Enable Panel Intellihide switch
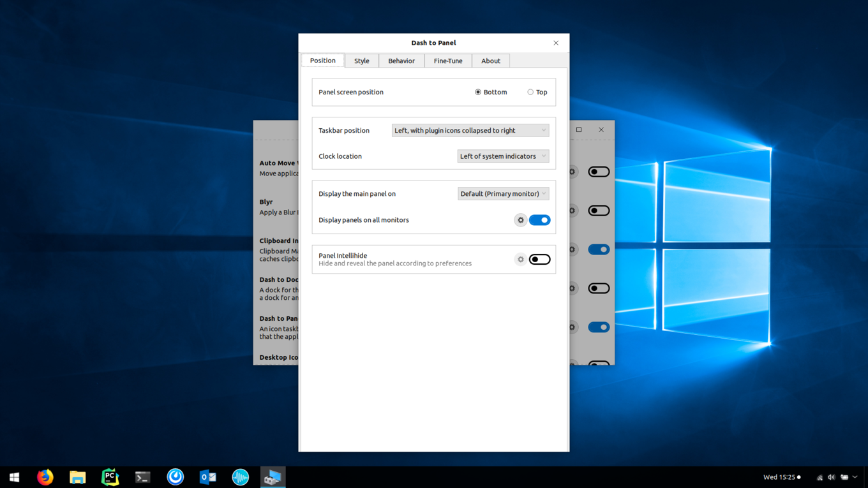 point(540,260)
